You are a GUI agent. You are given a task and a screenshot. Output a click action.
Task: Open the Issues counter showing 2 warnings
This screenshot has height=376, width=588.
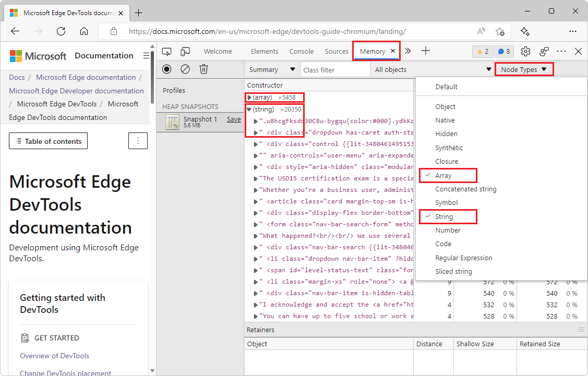pos(482,51)
